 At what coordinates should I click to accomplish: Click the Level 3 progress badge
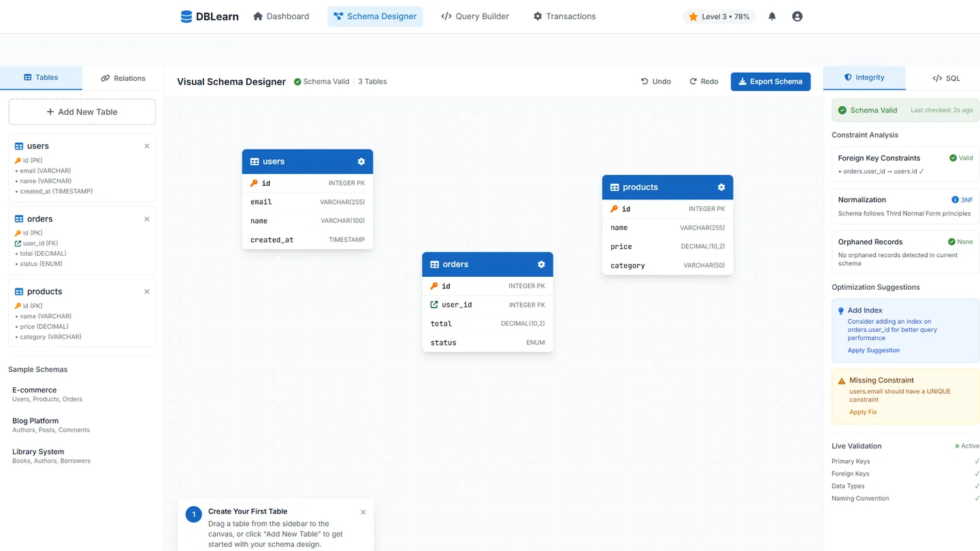[719, 16]
